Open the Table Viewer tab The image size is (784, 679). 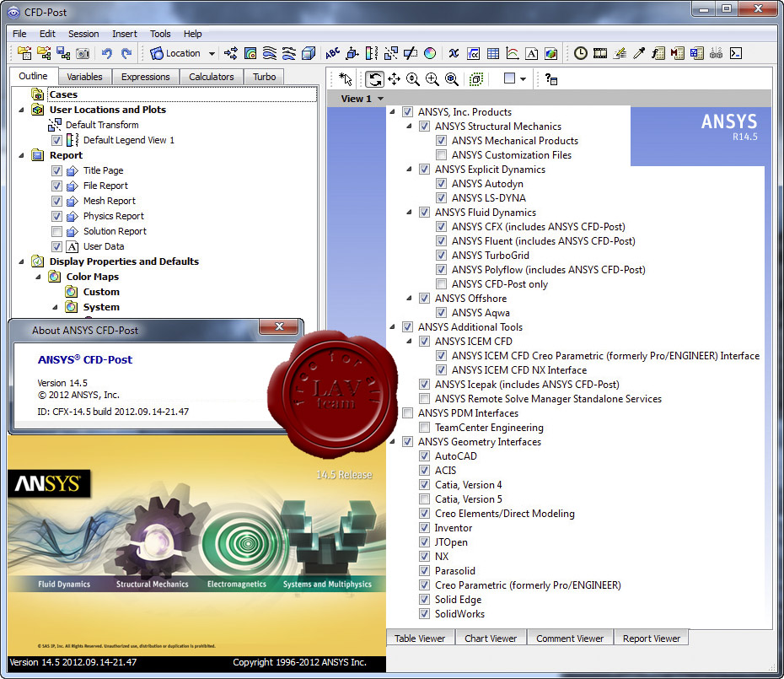click(x=420, y=639)
